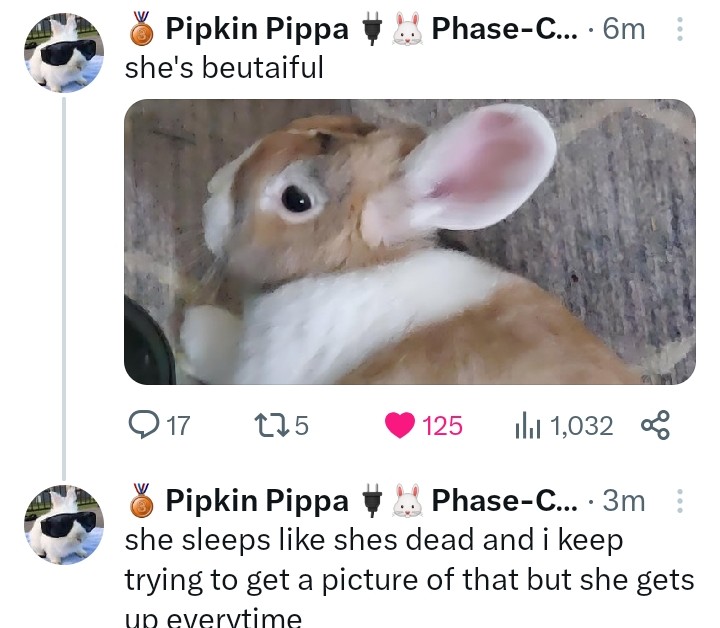Open three-dot menu on the 3m tweet
The image size is (720, 628).
click(680, 501)
